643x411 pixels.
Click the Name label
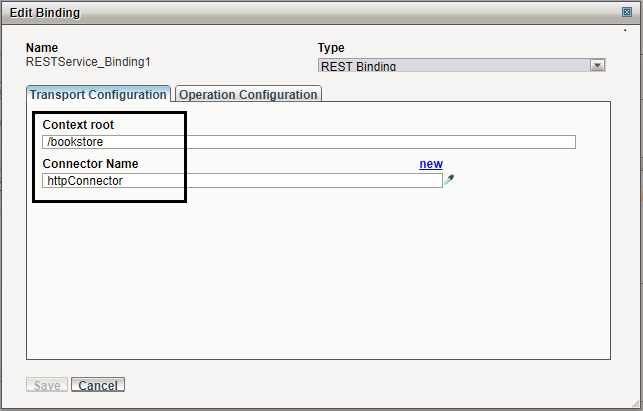point(42,48)
